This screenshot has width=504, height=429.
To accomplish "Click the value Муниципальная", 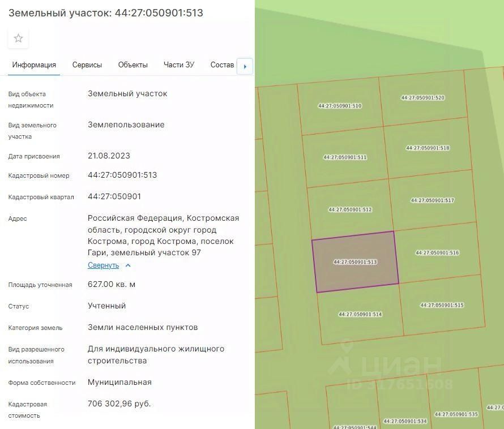I will pos(119,383).
